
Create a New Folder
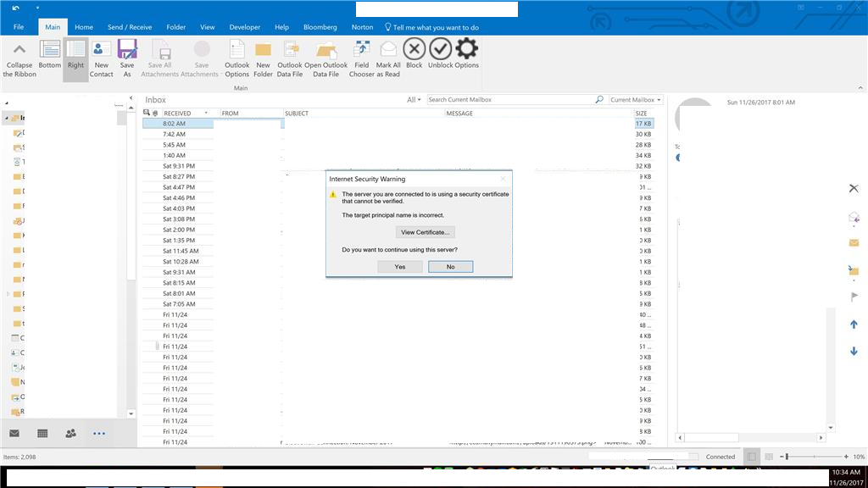(263, 58)
